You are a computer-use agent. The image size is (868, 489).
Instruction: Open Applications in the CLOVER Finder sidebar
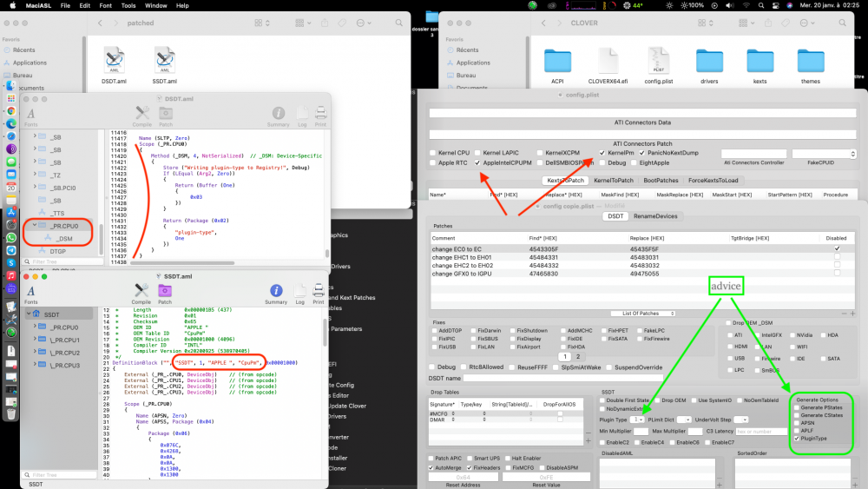(x=473, y=63)
